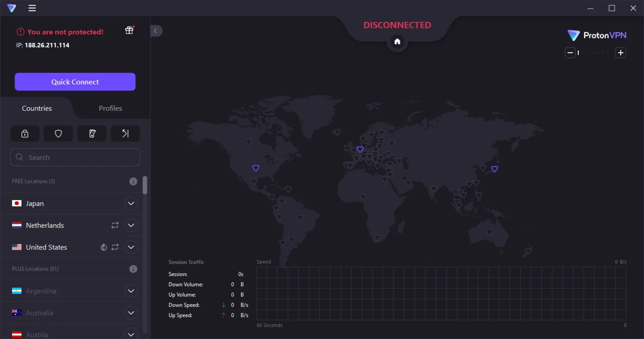Select the Secure Core lock filter icon
644x339 pixels.
(x=25, y=133)
